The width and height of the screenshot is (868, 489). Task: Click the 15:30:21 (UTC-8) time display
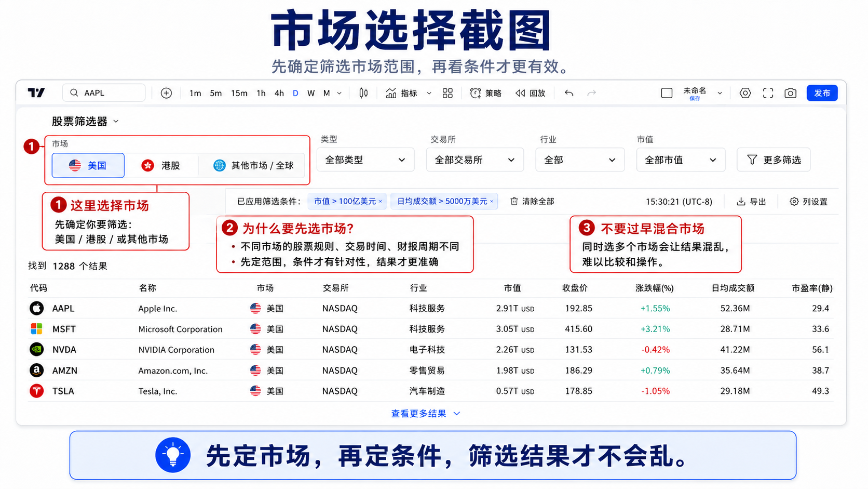tap(679, 202)
